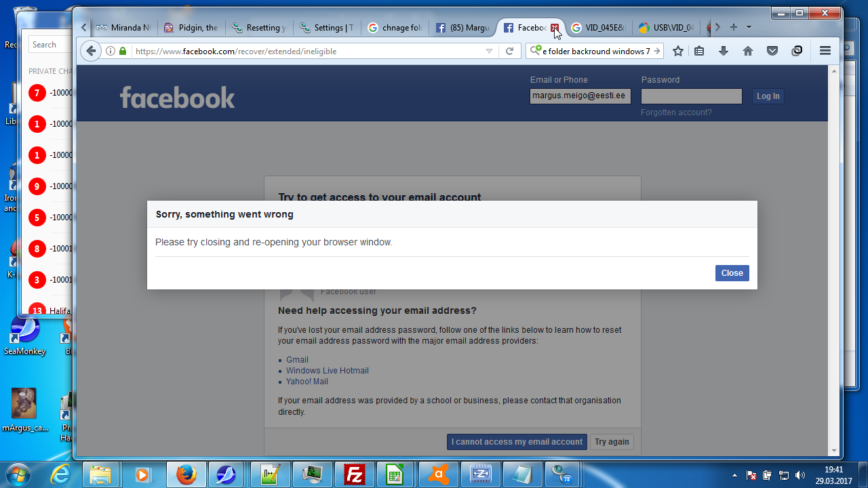Click the network icon in system tray
The image size is (868, 488).
pyautogui.click(x=784, y=475)
